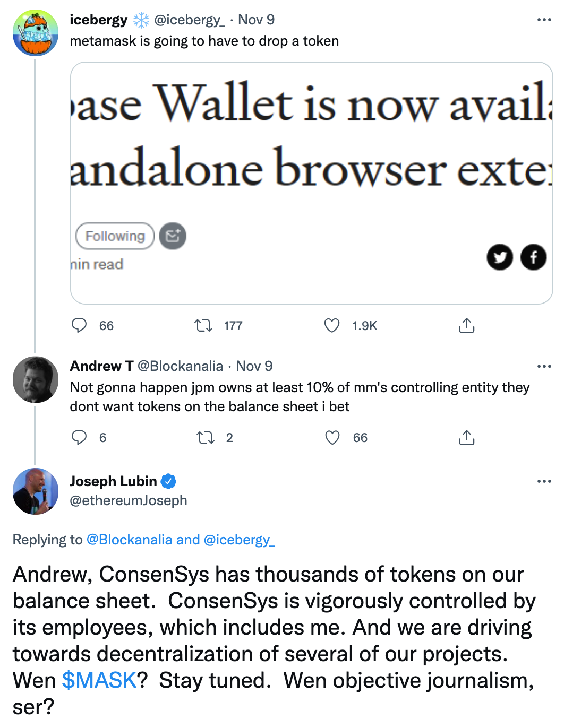
Task: Reply to Andrew T's tweet
Action: [x=79, y=437]
